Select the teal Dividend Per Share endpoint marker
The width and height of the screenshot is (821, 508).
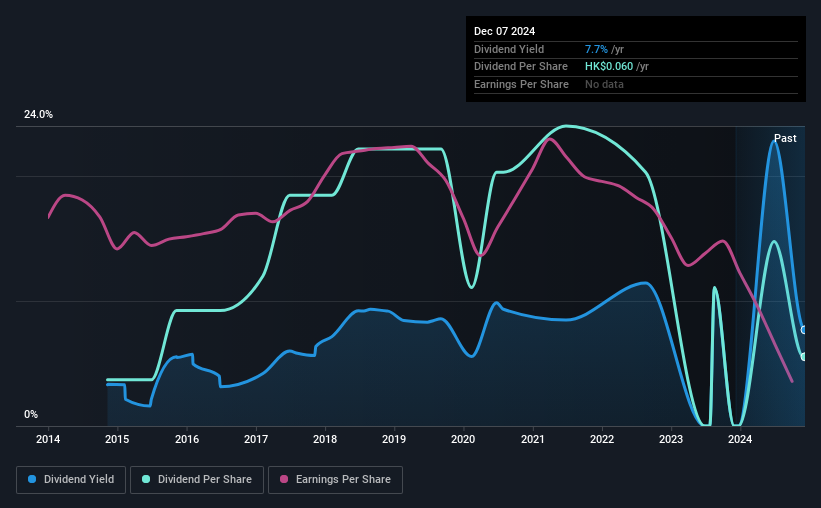[804, 357]
